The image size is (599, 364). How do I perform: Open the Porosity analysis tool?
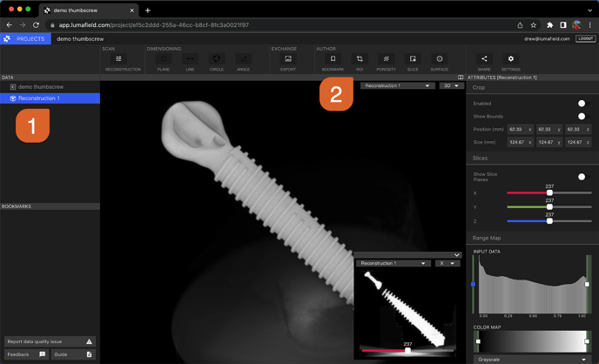[x=386, y=61]
